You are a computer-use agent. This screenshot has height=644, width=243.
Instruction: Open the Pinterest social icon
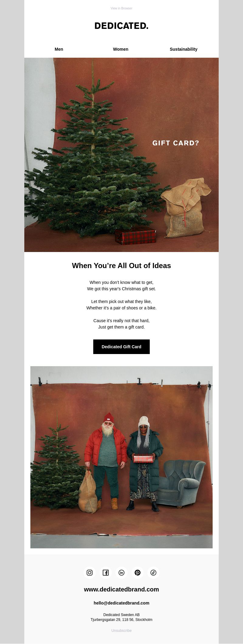[x=138, y=573]
